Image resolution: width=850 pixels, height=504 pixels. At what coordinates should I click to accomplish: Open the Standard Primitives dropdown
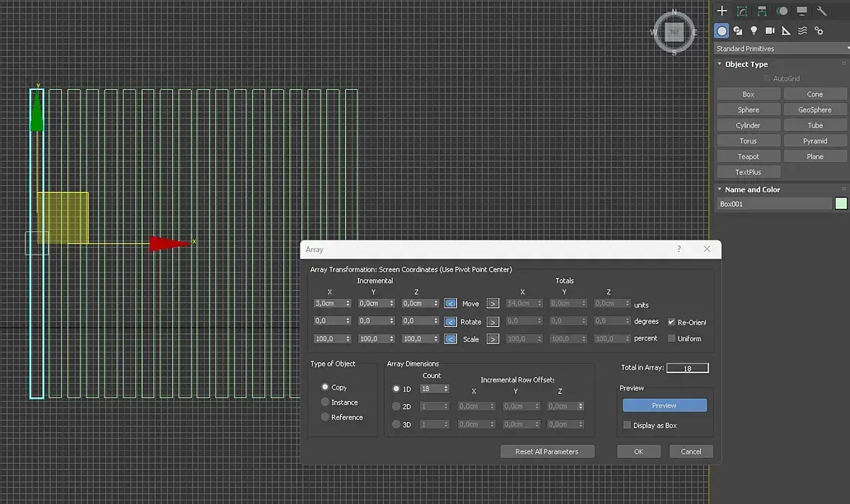(x=782, y=49)
